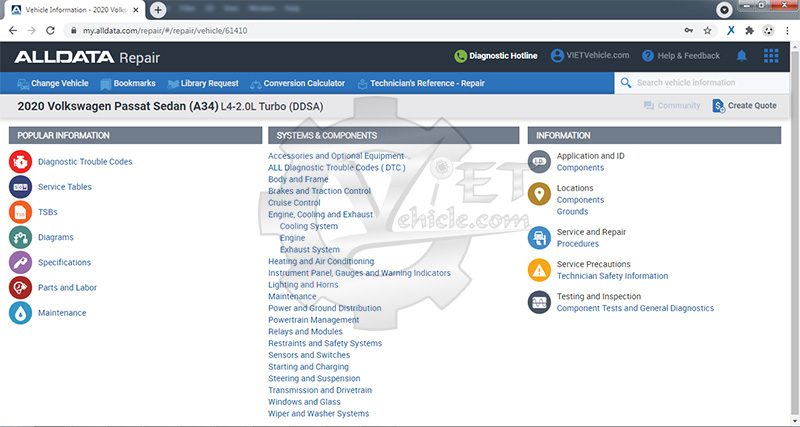Click the Parts and Labor icon
The image size is (800, 427).
(x=20, y=287)
